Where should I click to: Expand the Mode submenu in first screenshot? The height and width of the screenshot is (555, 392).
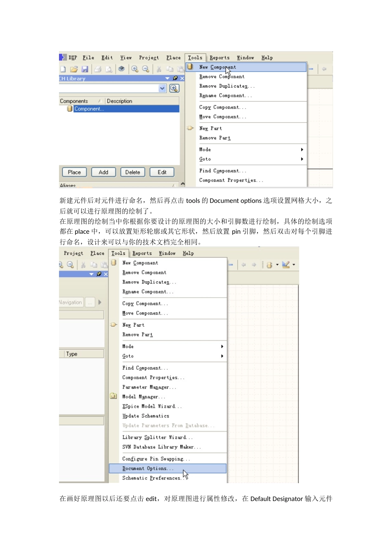(x=302, y=149)
